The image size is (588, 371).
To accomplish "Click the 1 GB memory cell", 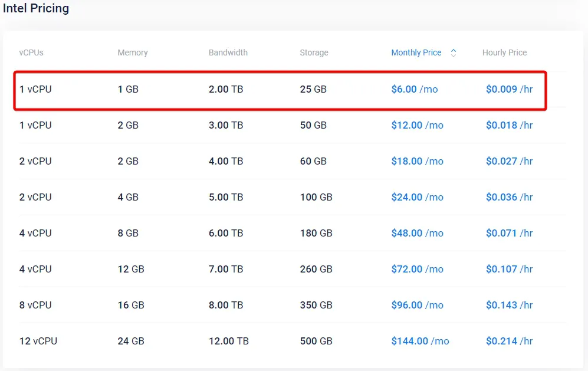I will click(128, 89).
